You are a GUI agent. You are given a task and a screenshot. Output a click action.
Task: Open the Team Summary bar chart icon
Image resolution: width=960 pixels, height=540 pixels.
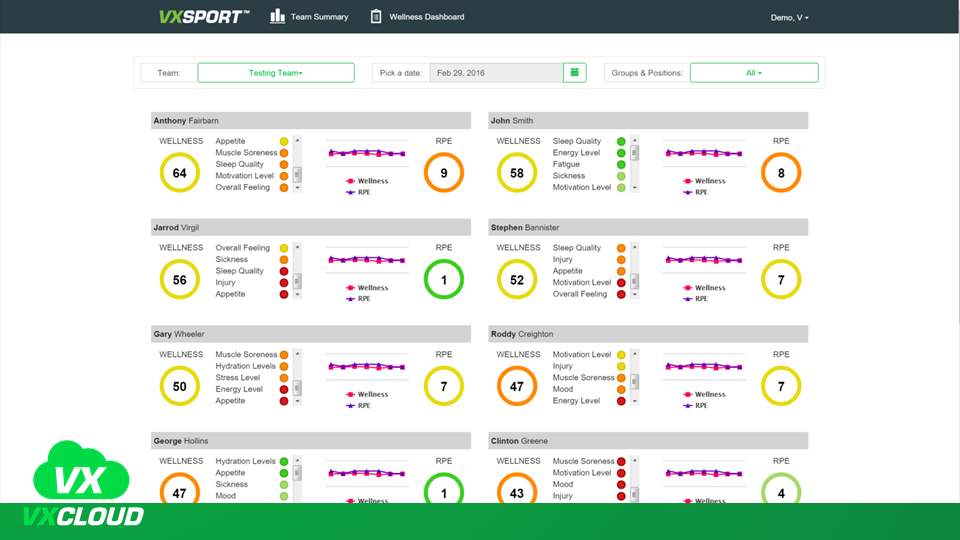click(x=277, y=16)
